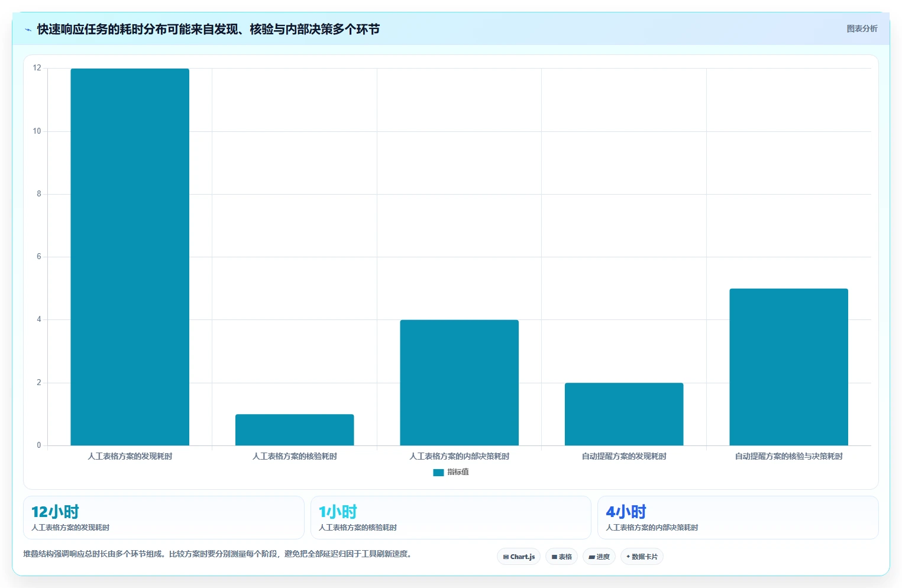
Task: Open the 4小时 data card
Action: (x=738, y=518)
